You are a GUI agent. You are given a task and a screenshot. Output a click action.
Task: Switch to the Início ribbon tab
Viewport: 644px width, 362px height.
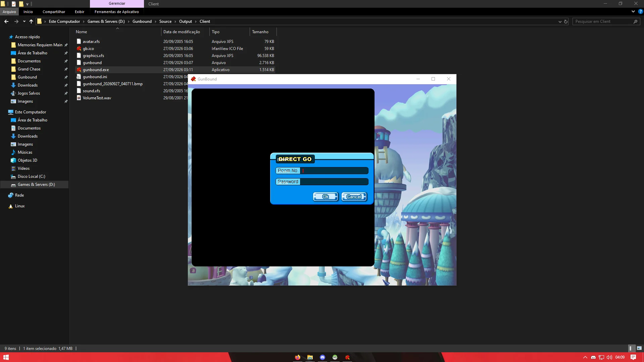(x=28, y=12)
